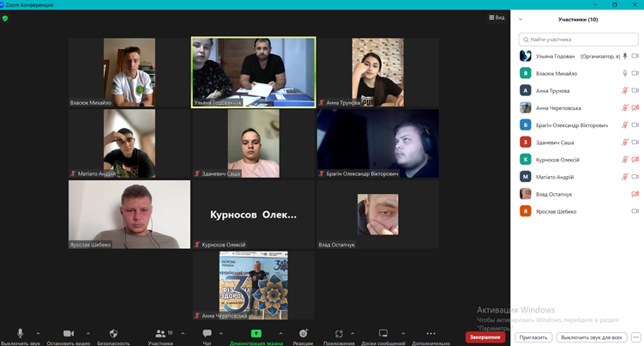The height and width of the screenshot is (346, 644).
Task: Click the red Завершение (End) button
Action: 485,337
